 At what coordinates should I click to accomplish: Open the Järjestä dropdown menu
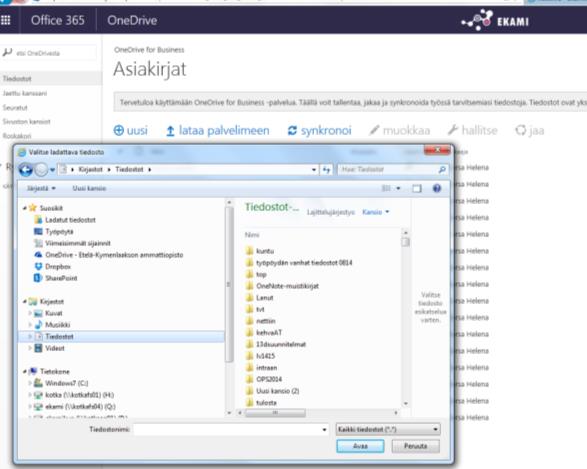pyautogui.click(x=41, y=188)
